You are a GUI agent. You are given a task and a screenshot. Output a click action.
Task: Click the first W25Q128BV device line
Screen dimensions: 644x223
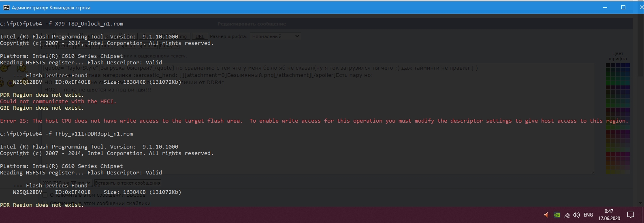97,82
